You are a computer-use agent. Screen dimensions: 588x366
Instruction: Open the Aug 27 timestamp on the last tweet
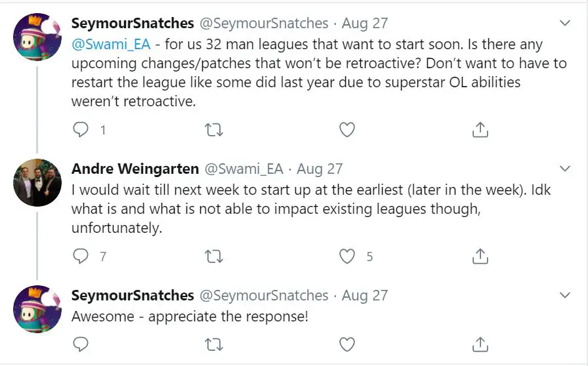364,296
